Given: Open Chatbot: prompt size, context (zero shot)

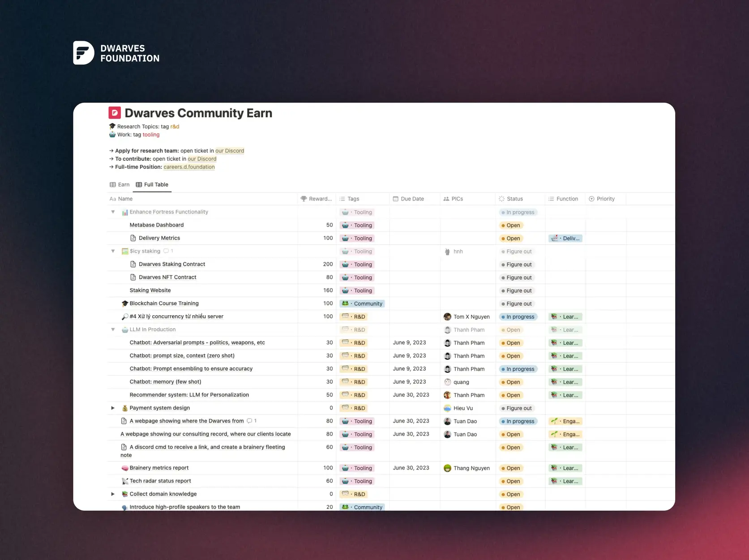Looking at the screenshot, I should [x=182, y=356].
